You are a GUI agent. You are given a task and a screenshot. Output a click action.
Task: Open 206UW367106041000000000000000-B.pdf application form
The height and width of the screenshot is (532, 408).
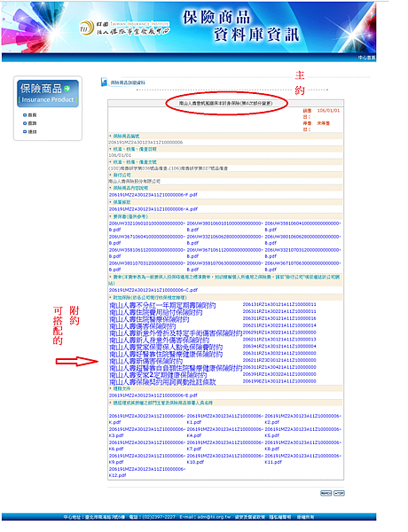(147, 240)
